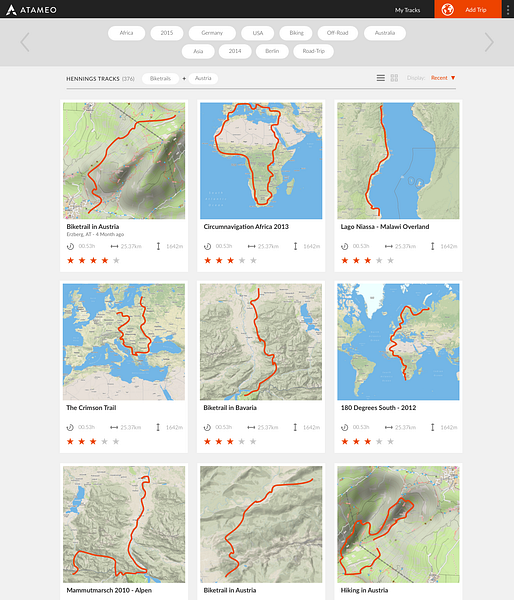Open Mammutmarsch 2010 Alpen map thumbnail
The height and width of the screenshot is (600, 514).
124,524
